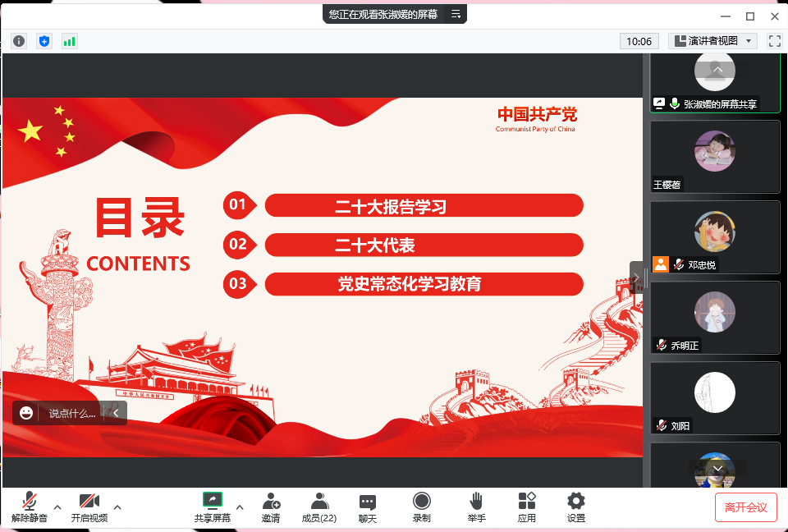Open 应用 apps icon
The image size is (788, 532).
tap(527, 507)
